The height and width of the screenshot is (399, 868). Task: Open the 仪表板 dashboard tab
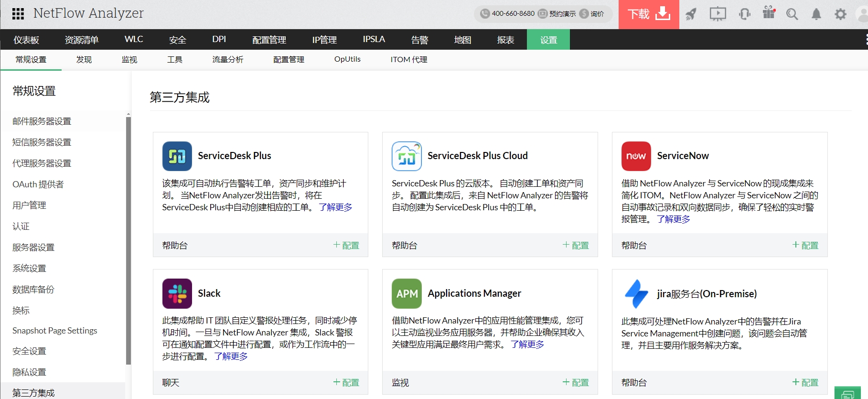pyautogui.click(x=26, y=40)
